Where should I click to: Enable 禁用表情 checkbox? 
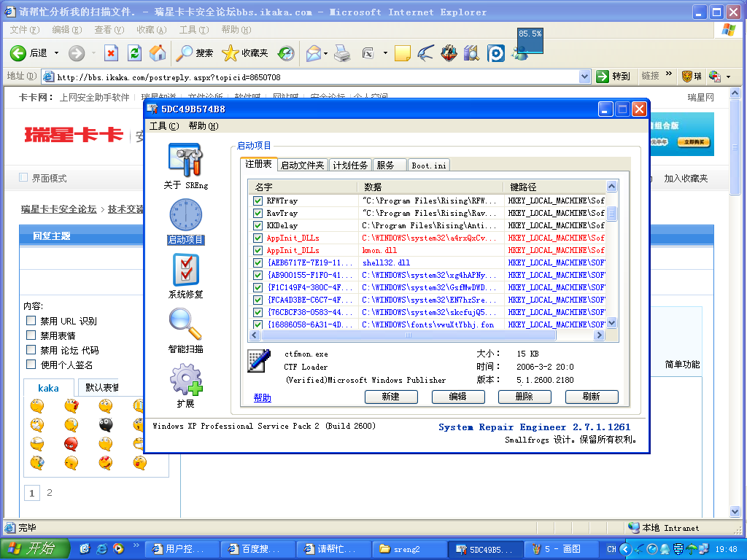pos(31,335)
